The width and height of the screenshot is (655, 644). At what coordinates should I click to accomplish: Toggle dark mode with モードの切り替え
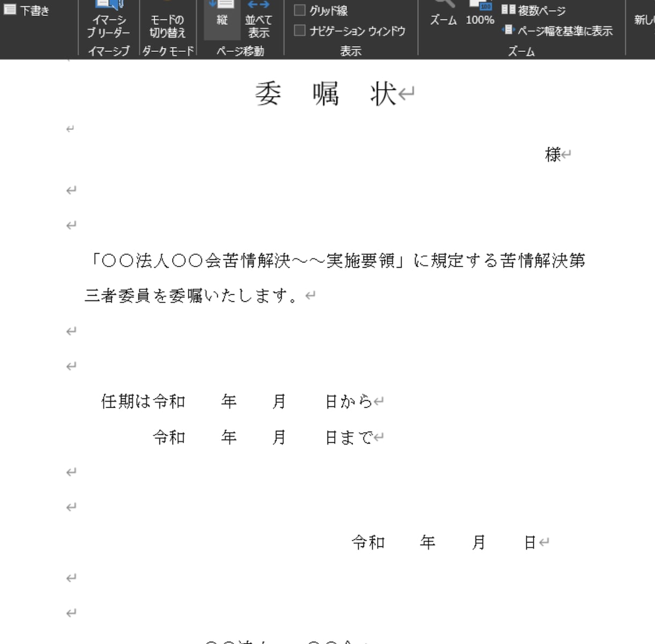(x=168, y=20)
